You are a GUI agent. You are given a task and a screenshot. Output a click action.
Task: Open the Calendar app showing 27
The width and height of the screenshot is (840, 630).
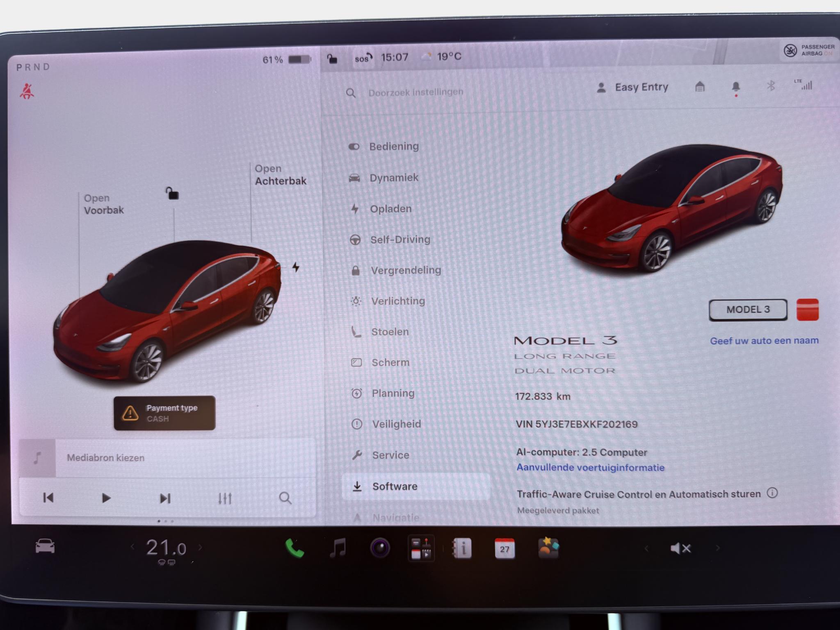pos(504,548)
